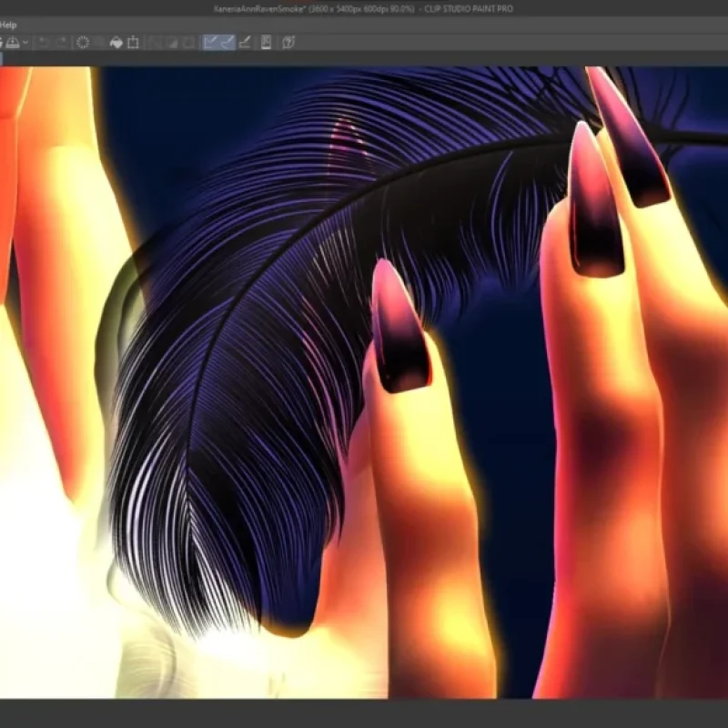This screenshot has height=728, width=728.
Task: Click the Fill paint bucket icon
Action: click(x=118, y=40)
